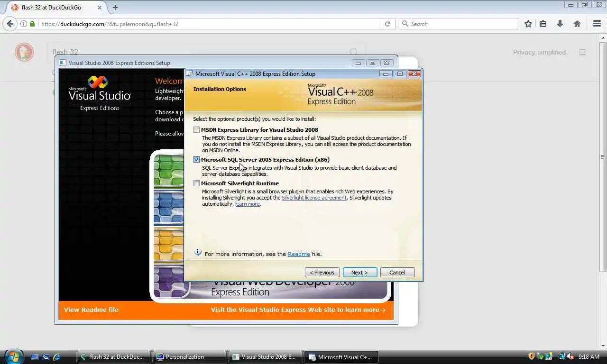Image resolution: width=607 pixels, height=364 pixels.
Task: Click View Readme file in Visual Studio Setup
Action: (x=91, y=309)
